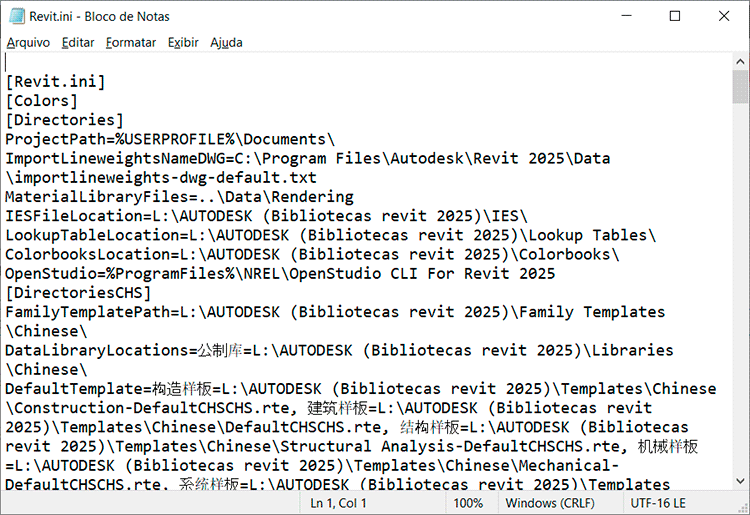Click the ColorbooksLocation line
The height and width of the screenshot is (515, 750).
click(312, 254)
